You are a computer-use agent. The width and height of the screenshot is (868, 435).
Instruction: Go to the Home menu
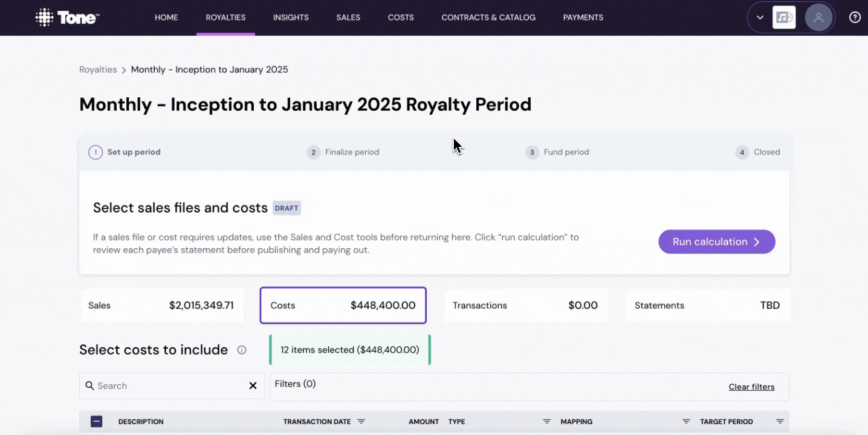pos(166,18)
